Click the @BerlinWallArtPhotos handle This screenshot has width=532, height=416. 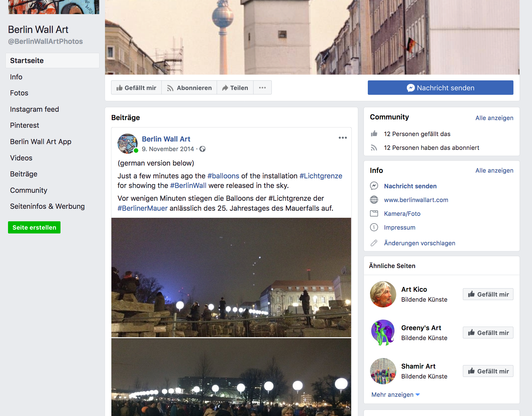pyautogui.click(x=45, y=41)
